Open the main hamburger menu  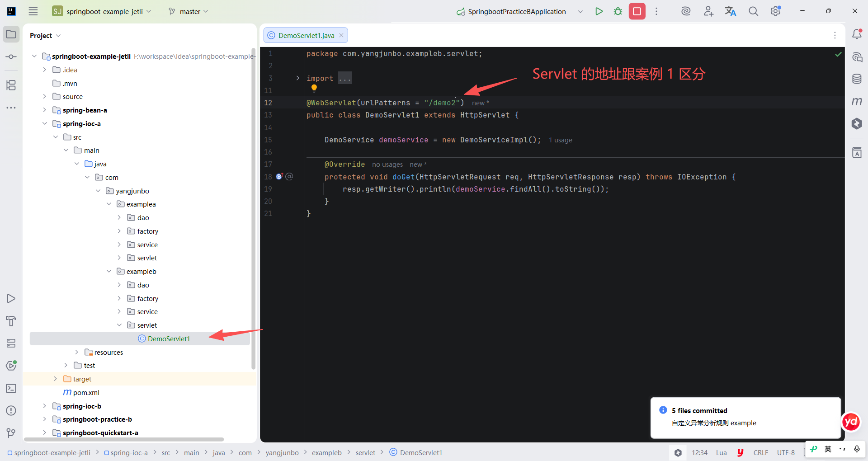pos(33,11)
